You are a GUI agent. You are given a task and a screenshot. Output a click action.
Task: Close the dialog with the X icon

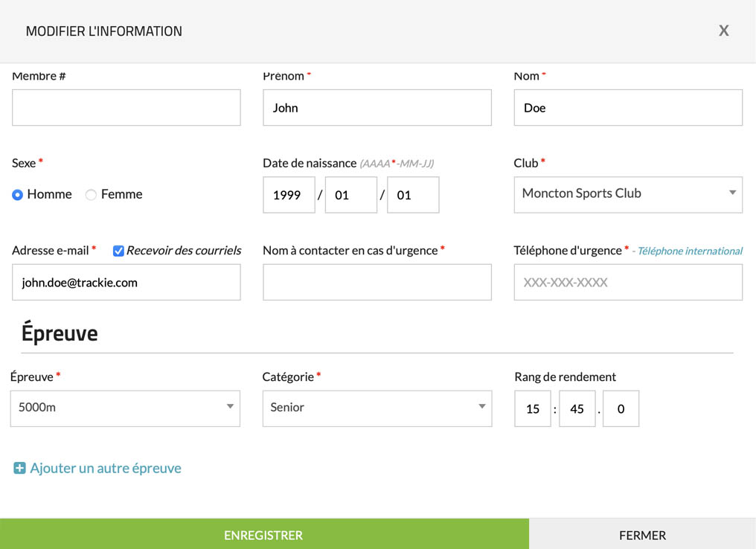pos(723,30)
